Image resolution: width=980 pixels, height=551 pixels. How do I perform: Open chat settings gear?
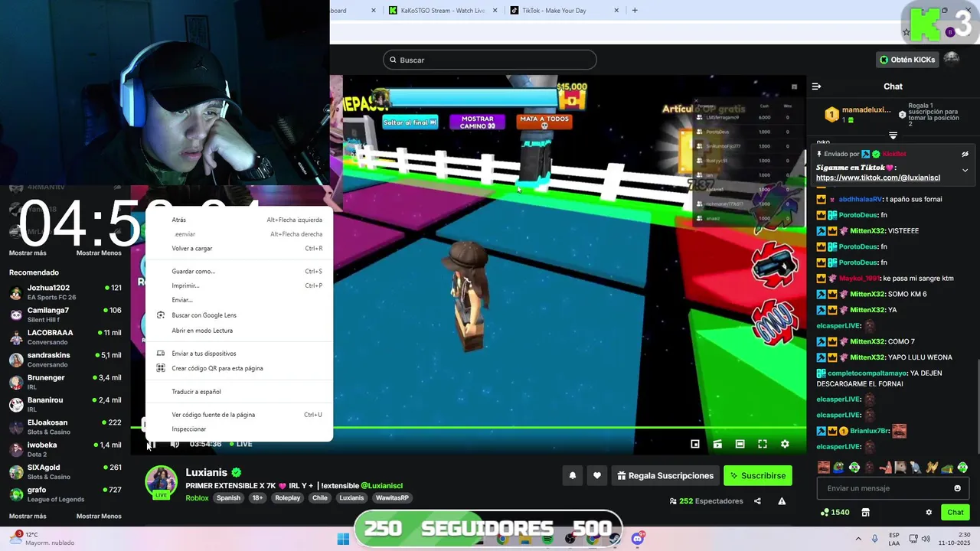click(929, 512)
